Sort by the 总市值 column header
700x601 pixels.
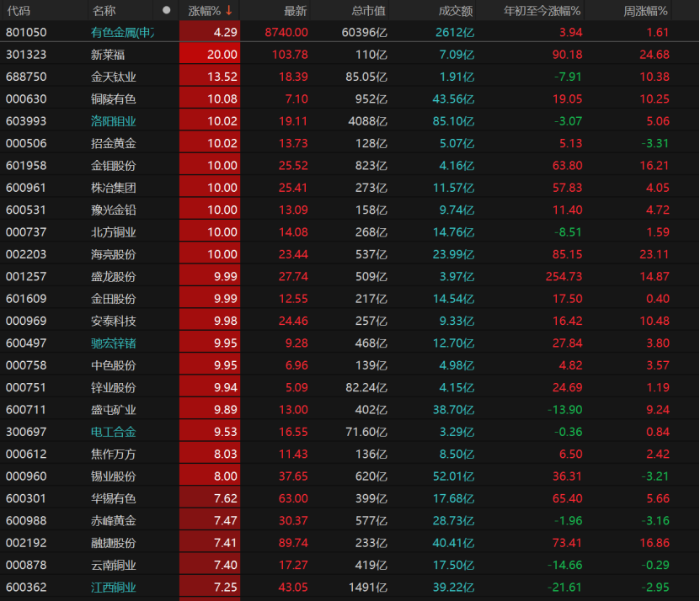[x=368, y=11]
